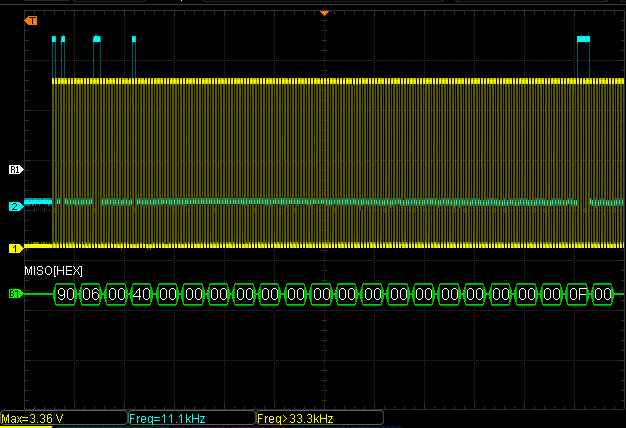The image size is (626, 428).
Task: Select the yellow channel 1 ground marker
Action: (16, 248)
